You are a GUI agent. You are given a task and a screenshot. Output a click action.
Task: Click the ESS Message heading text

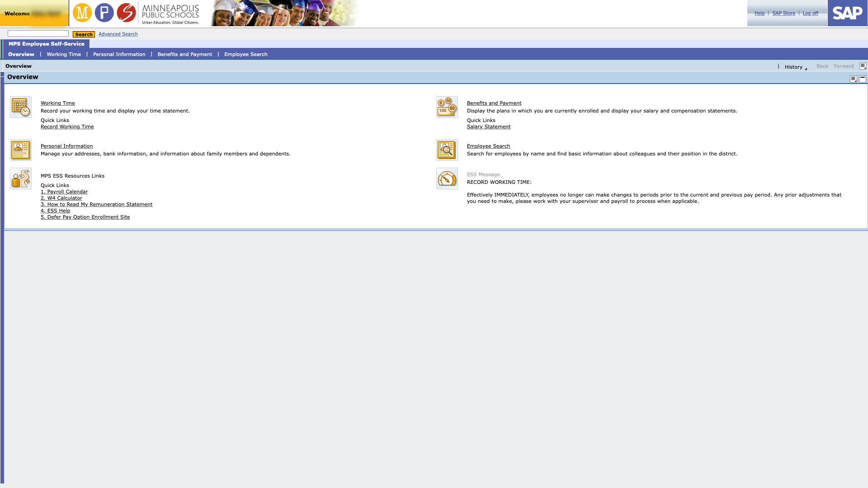(483, 174)
